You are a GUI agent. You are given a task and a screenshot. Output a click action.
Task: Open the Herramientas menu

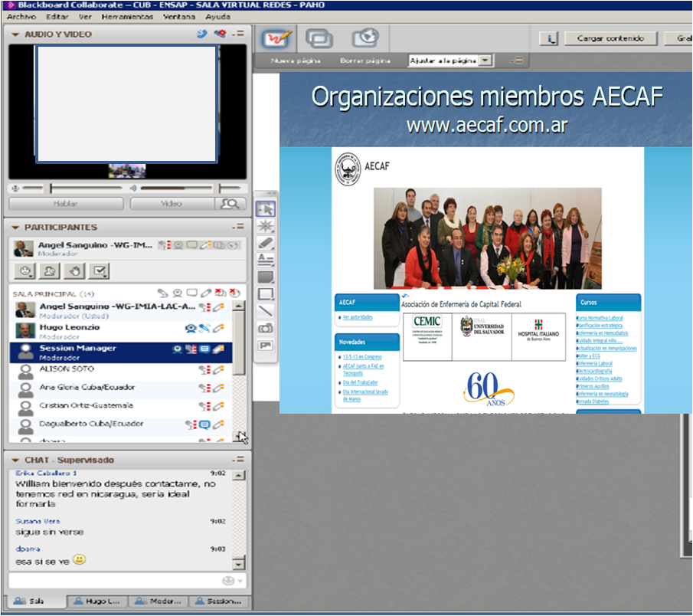(x=127, y=16)
